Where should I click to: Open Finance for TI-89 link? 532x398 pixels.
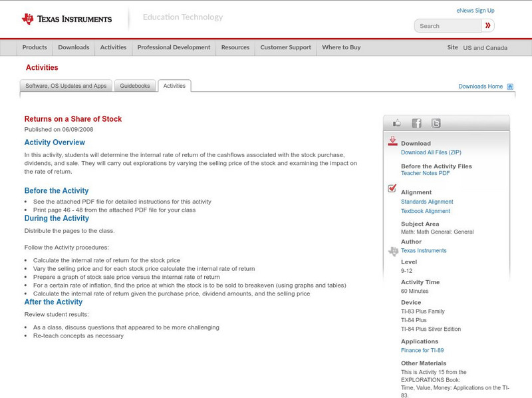422,351
